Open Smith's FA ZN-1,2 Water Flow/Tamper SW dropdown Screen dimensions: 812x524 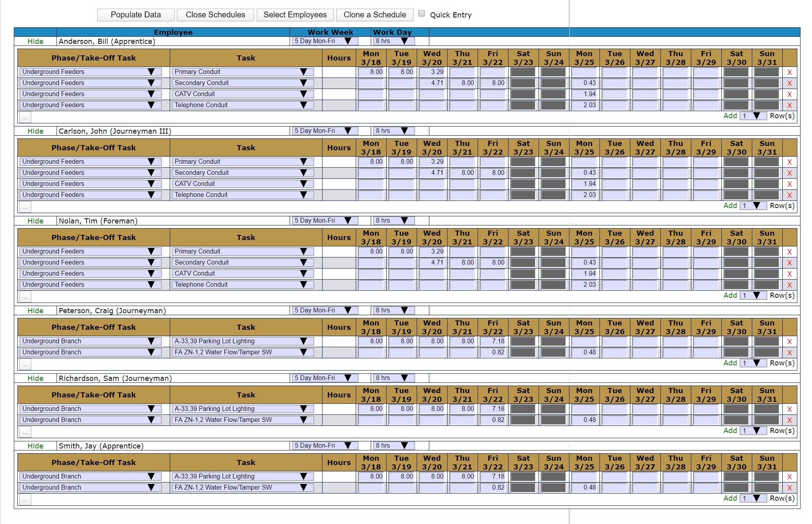click(x=243, y=487)
